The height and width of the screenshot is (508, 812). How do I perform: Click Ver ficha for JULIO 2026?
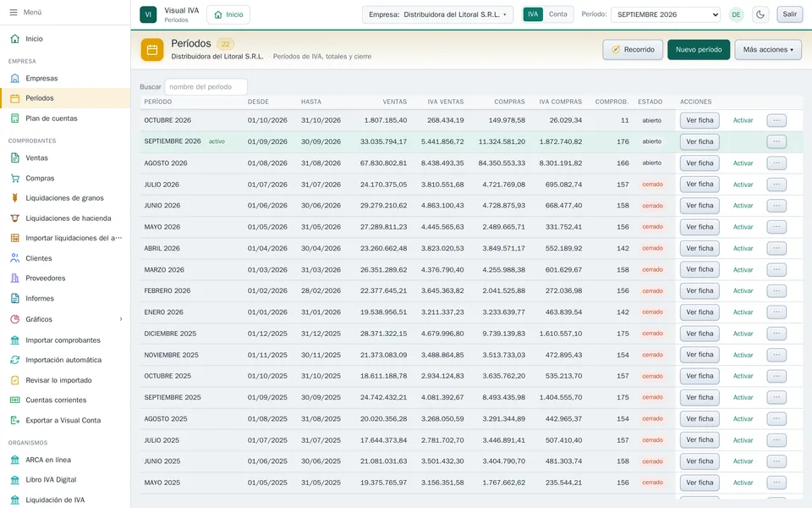coord(700,185)
